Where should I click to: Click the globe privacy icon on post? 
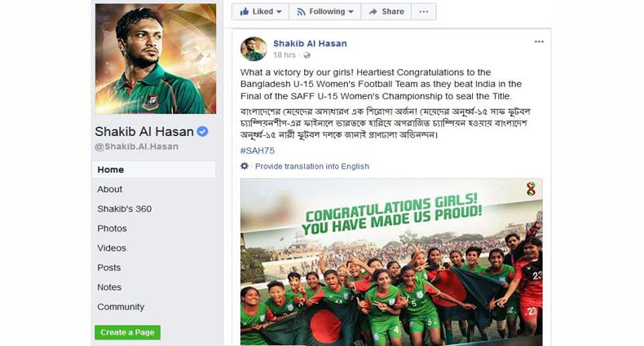coord(307,55)
